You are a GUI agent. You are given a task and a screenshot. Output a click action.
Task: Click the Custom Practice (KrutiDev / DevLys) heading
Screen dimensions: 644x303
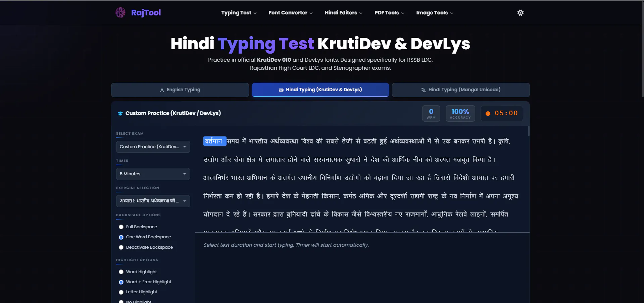(x=173, y=113)
